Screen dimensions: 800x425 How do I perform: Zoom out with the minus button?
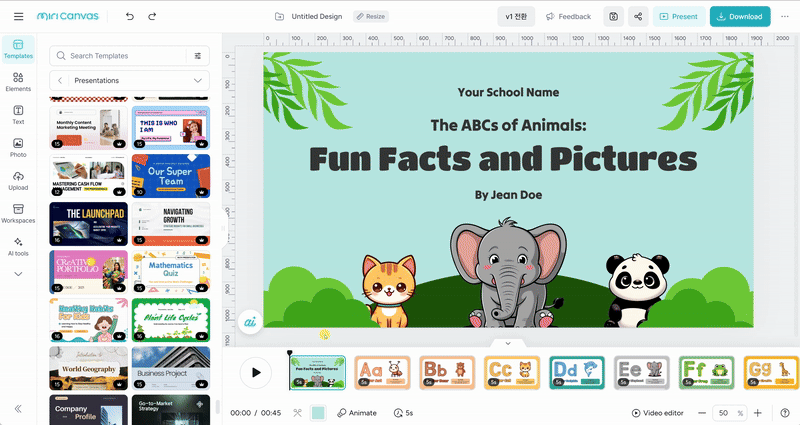click(x=702, y=413)
